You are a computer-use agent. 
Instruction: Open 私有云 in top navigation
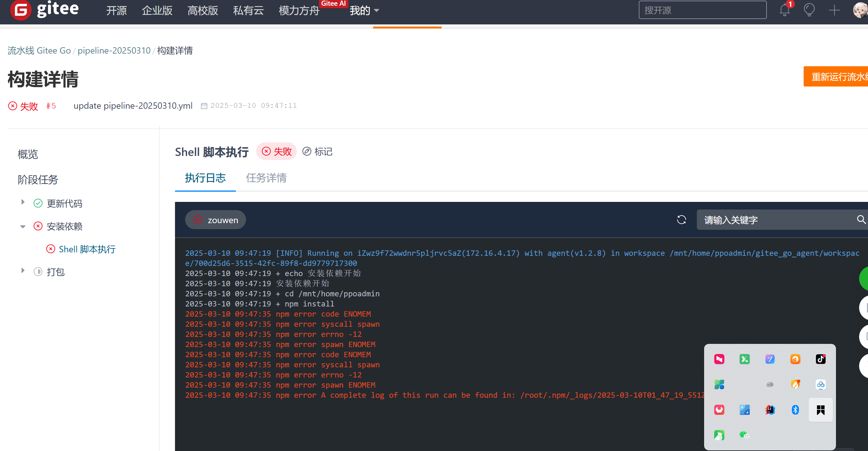(x=248, y=10)
